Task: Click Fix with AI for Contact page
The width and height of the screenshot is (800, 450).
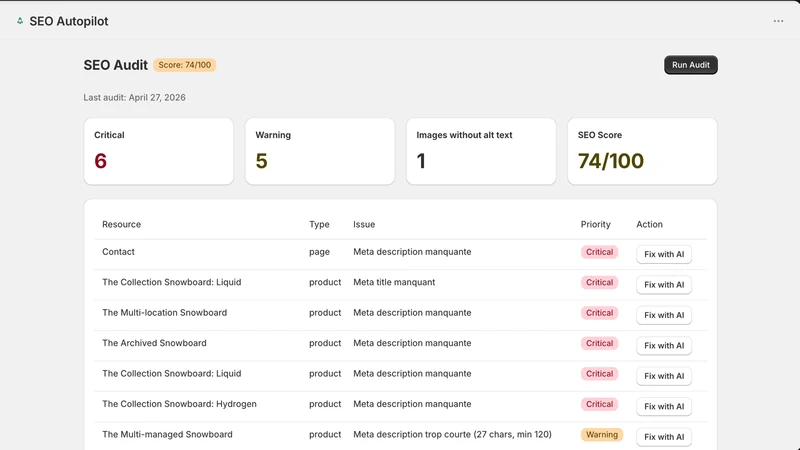Action: [664, 254]
